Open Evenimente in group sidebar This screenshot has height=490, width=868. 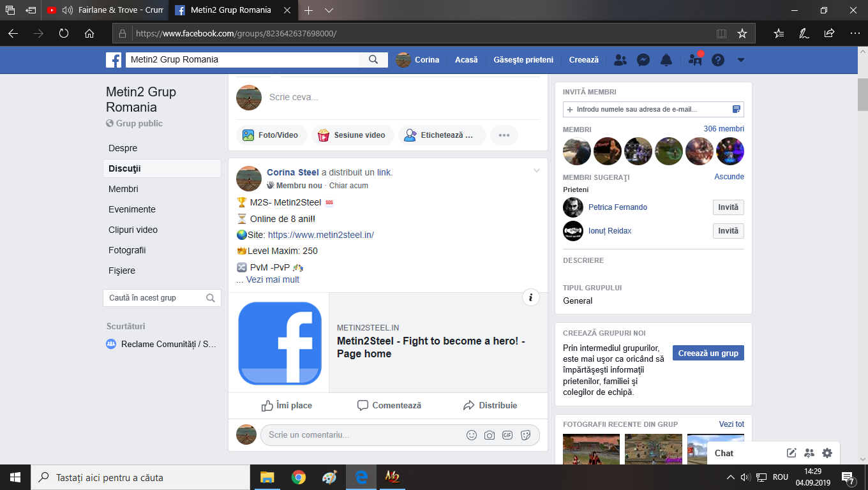[x=132, y=209]
